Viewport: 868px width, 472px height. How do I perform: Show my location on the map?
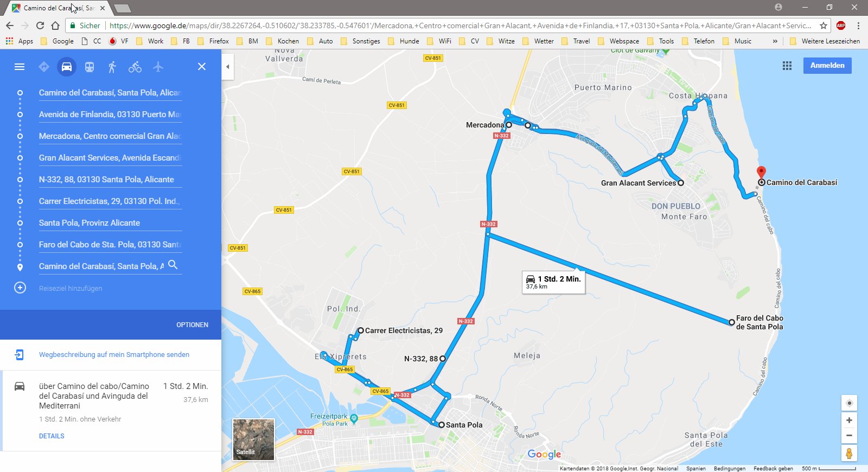849,403
